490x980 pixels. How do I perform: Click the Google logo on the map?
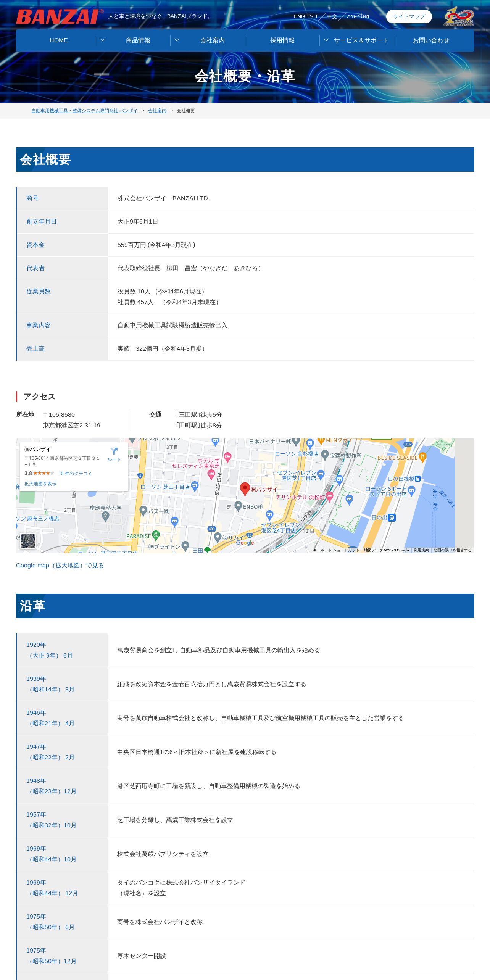point(245,543)
